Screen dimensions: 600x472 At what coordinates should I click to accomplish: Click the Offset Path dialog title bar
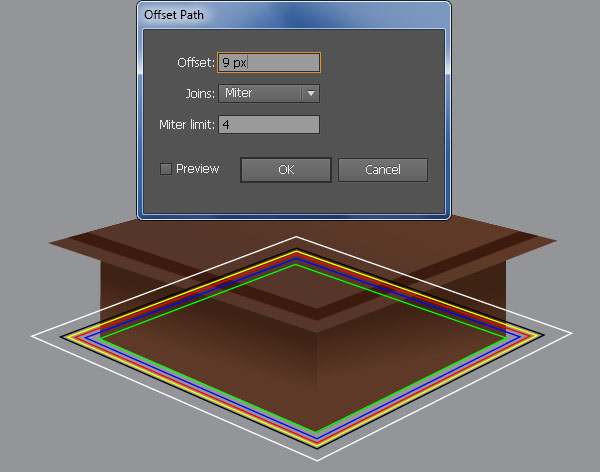[x=294, y=15]
